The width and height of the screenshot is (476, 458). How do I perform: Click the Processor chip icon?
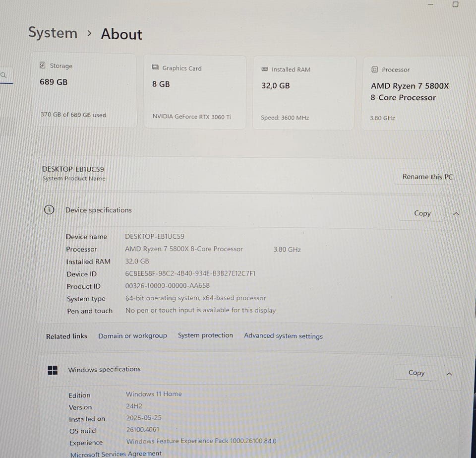[374, 69]
